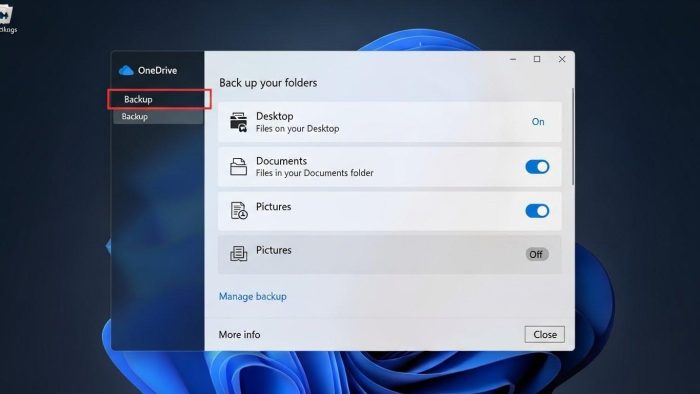700x394 pixels.
Task: Click the OneDrive cloud logo icon
Action: pos(126,71)
